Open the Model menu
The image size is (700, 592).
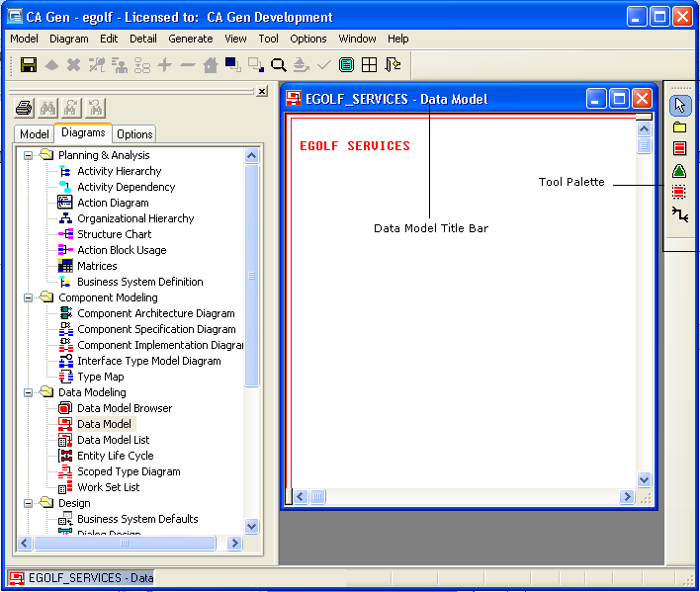pyautogui.click(x=24, y=39)
